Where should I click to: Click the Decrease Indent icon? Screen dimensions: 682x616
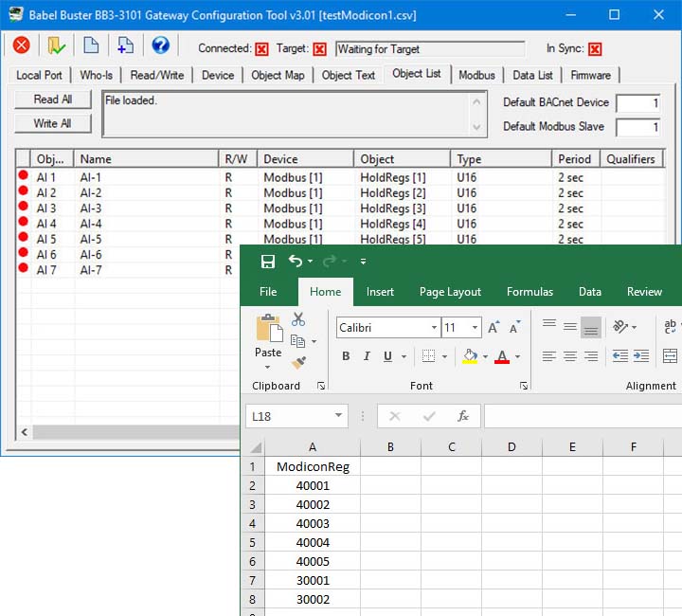(x=619, y=355)
